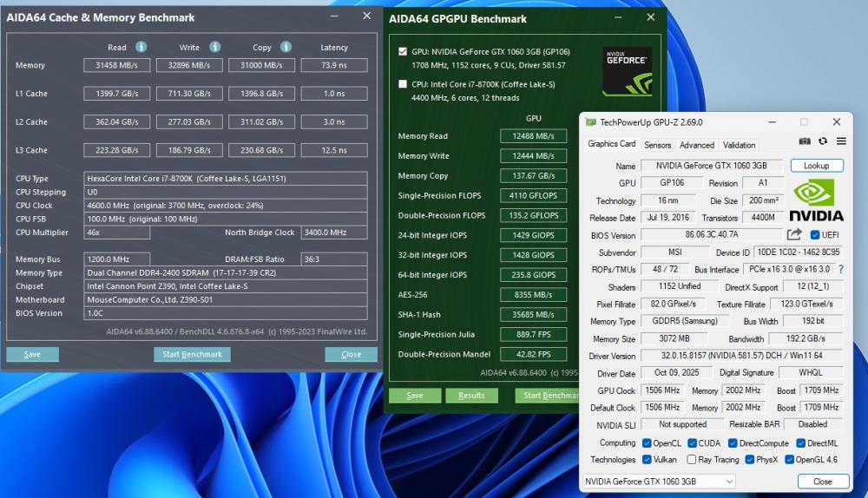Toggle the DirectML checkbox
The width and height of the screenshot is (868, 498).
click(x=800, y=443)
